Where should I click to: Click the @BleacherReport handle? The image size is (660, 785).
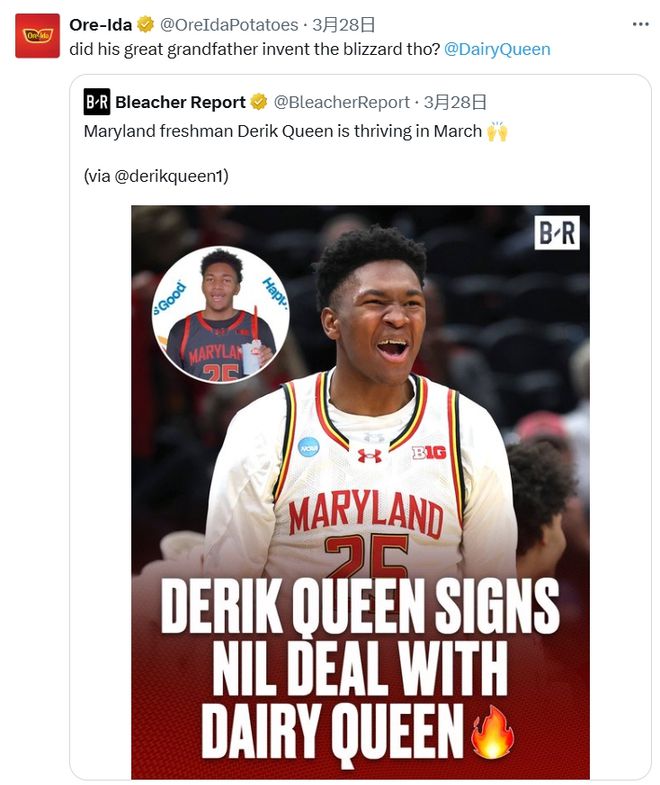point(341,102)
